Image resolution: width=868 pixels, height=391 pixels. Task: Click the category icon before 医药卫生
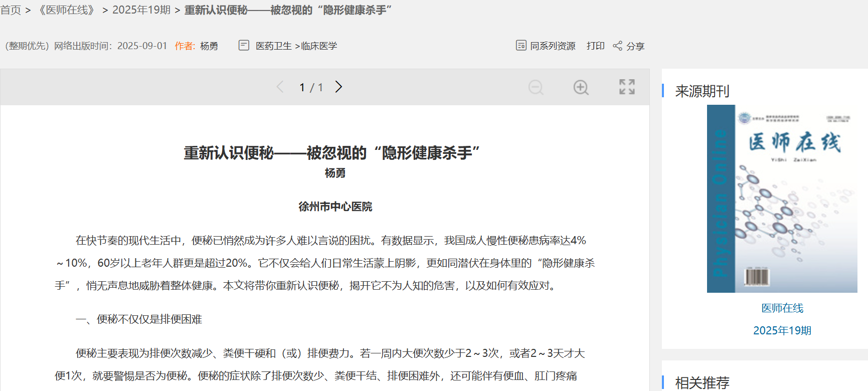[244, 46]
